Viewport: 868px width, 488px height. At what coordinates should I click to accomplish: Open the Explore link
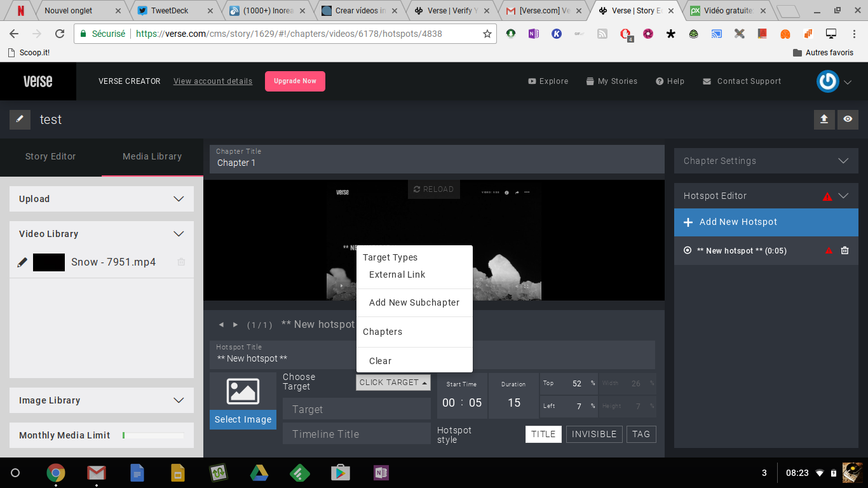(x=548, y=81)
